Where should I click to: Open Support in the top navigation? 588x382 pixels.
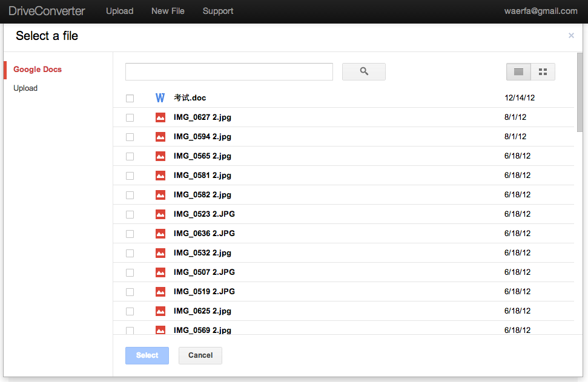(x=218, y=11)
